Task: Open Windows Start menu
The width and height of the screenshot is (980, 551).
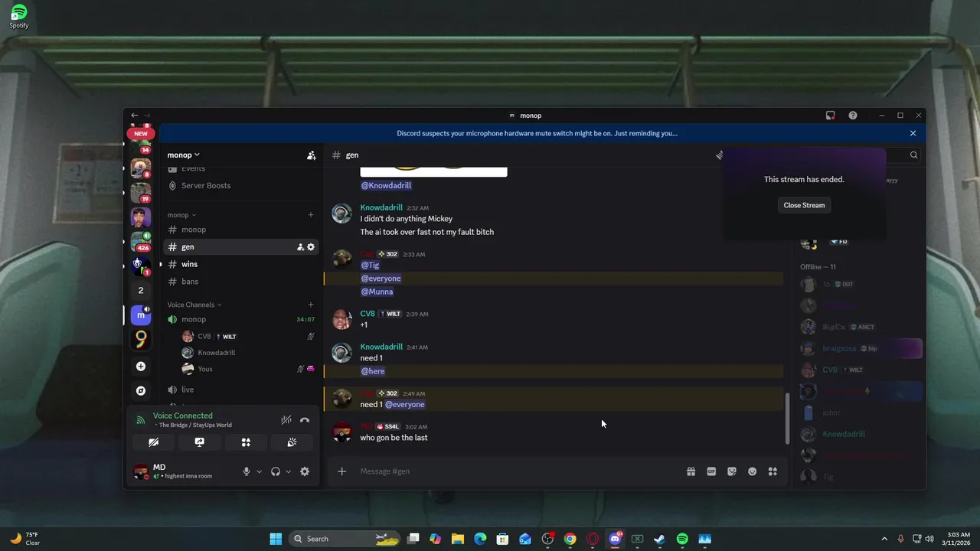Action: (276, 539)
